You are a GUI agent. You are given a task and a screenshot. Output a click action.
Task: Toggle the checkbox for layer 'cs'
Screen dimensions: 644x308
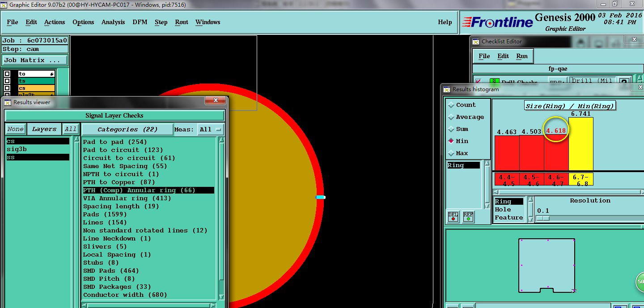(x=7, y=88)
